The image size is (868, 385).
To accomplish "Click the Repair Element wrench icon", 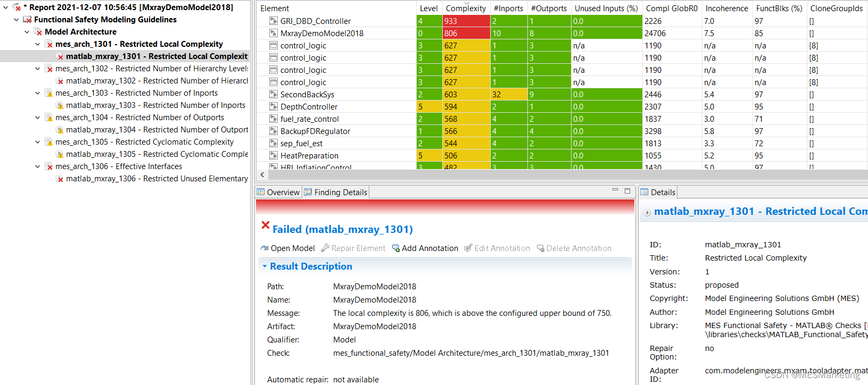I will pos(325,248).
